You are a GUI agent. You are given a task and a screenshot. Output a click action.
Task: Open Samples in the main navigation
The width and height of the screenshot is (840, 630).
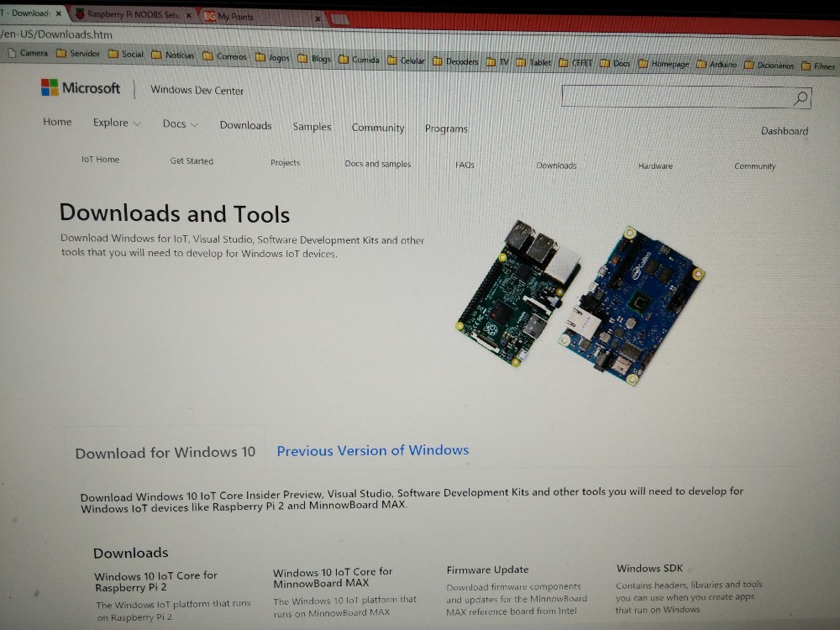312,127
